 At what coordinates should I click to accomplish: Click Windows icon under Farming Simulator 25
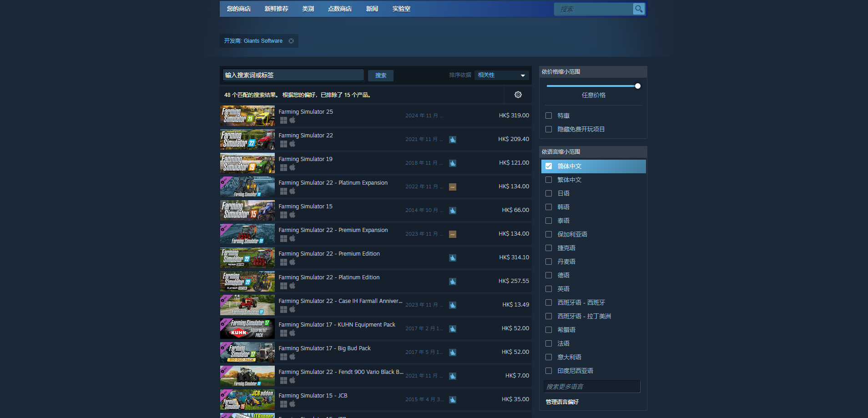283,121
